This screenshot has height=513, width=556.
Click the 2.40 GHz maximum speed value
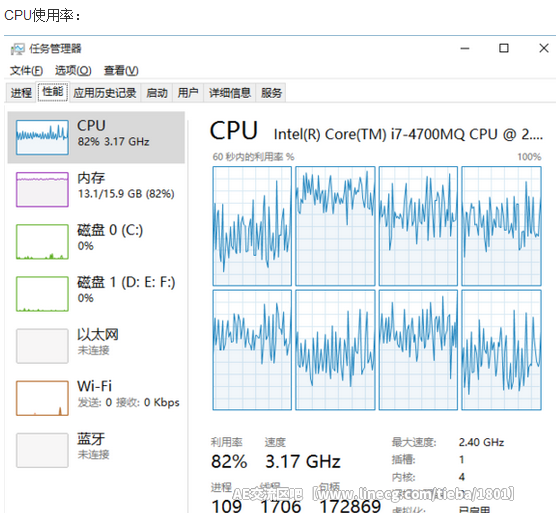pyautogui.click(x=481, y=442)
